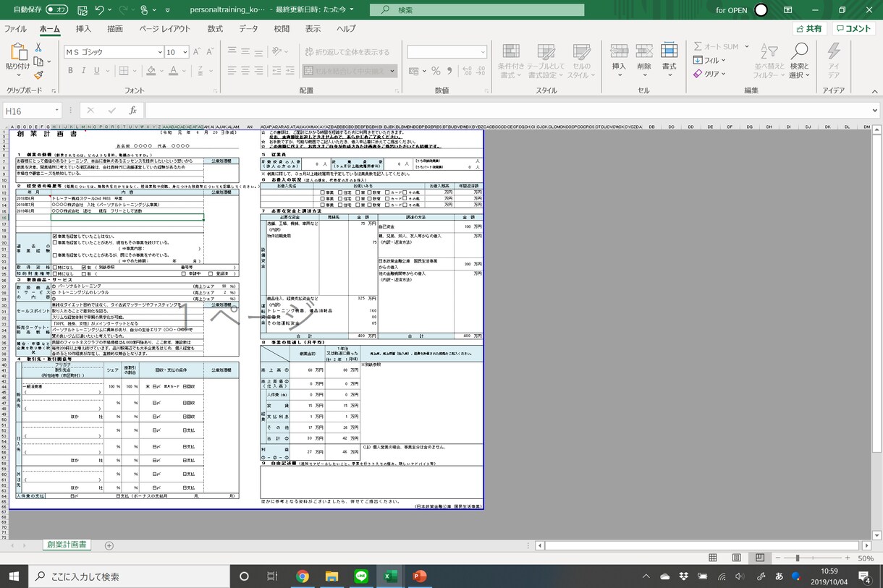Switch to Page Layout view icon
The image size is (883, 588).
coord(736,558)
